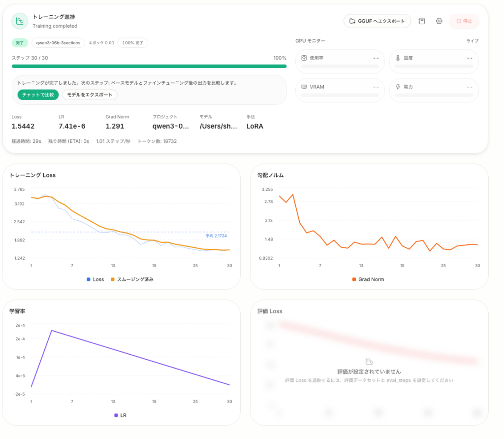The image size is (504, 439).
Task: Click the 電力 power bolt icon
Action: [x=398, y=87]
